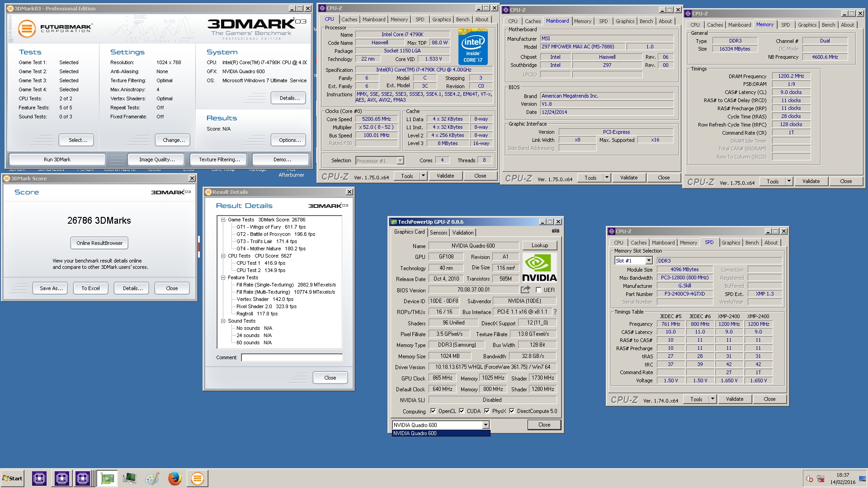Click the NVIDIA logo in GPU-Z

tap(539, 268)
